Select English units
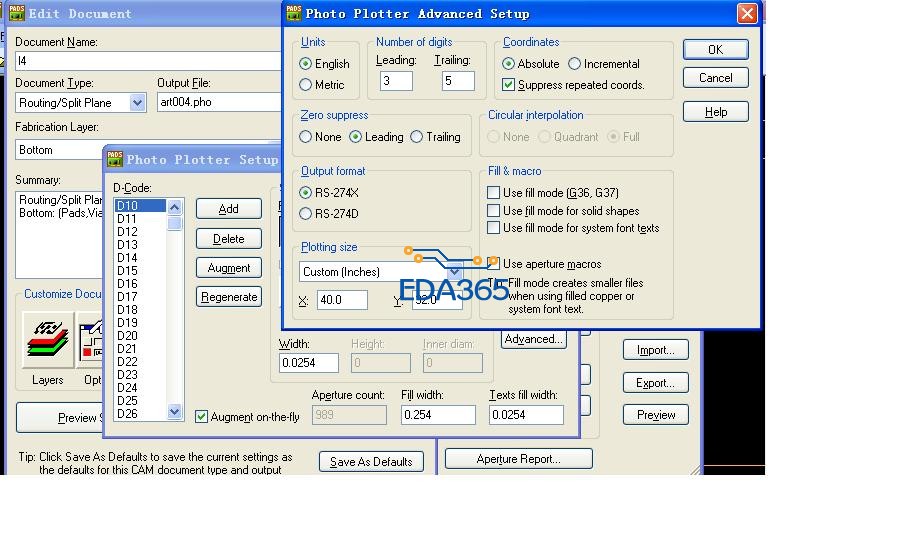The width and height of the screenshot is (912, 547). pyautogui.click(x=305, y=63)
